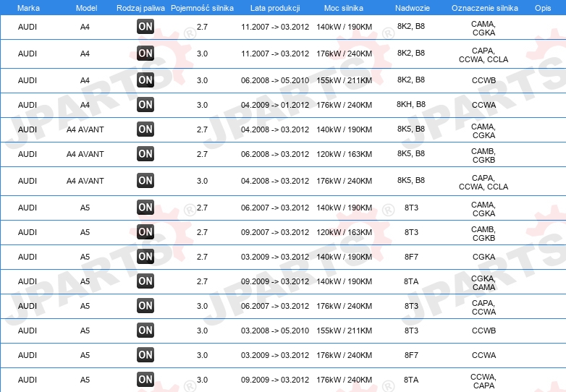Click the Nadwozie column header
The height and width of the screenshot is (392, 566).
coord(413,8)
